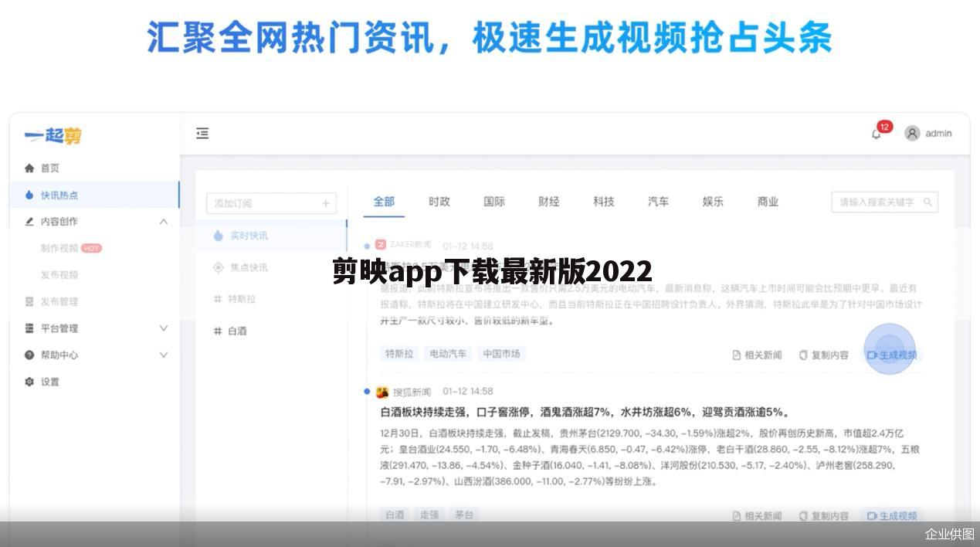Click the 特斯拉 tag chip
Image resolution: width=980 pixels, height=547 pixels.
coord(399,354)
